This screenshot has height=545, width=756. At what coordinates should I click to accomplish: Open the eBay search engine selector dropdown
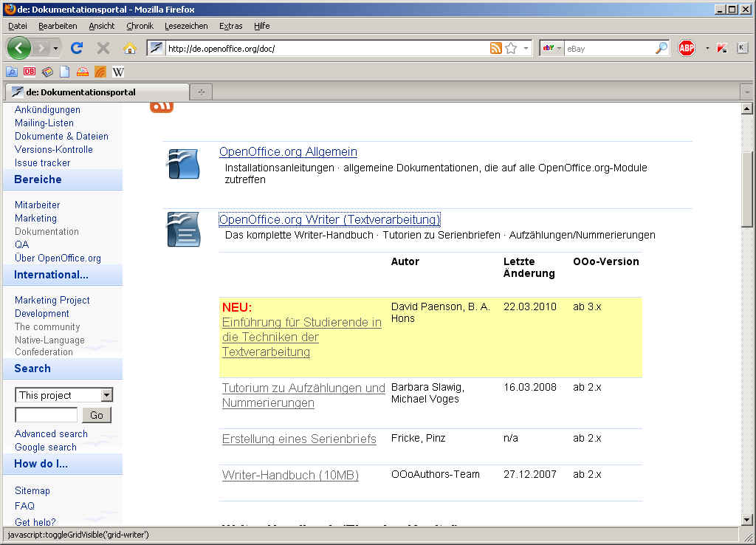click(x=552, y=48)
